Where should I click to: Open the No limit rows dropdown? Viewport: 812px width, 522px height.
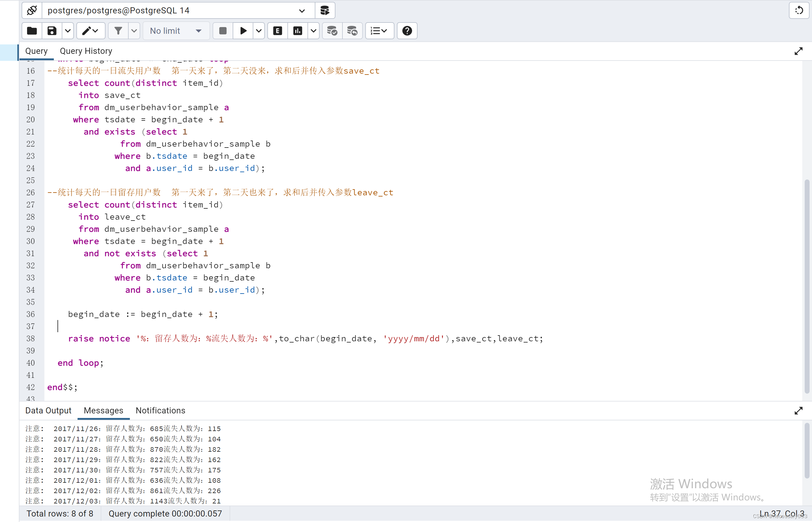(x=176, y=30)
